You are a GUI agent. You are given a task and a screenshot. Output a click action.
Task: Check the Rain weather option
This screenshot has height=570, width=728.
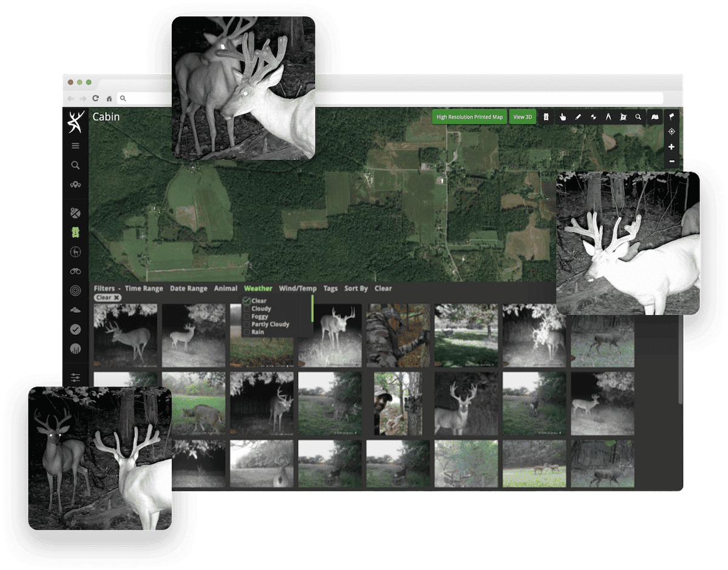pos(246,332)
